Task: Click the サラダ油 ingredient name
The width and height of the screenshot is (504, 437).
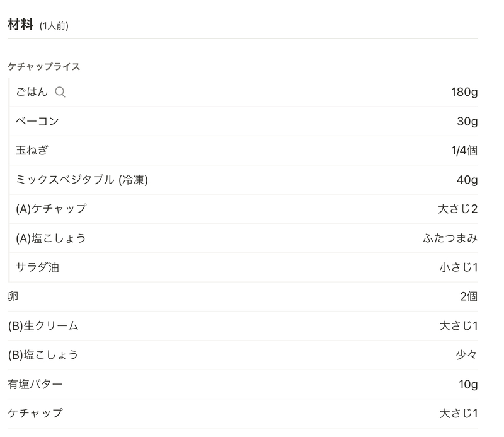Action: pyautogui.click(x=37, y=267)
